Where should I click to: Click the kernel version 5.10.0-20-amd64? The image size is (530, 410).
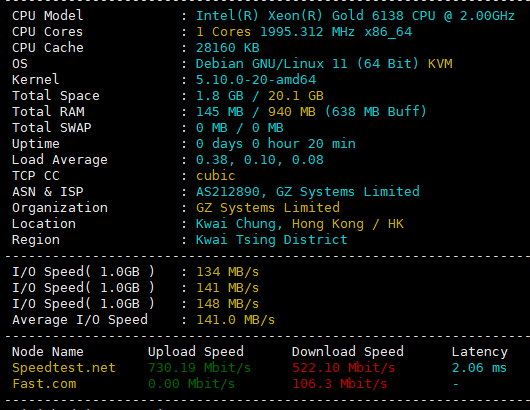256,80
